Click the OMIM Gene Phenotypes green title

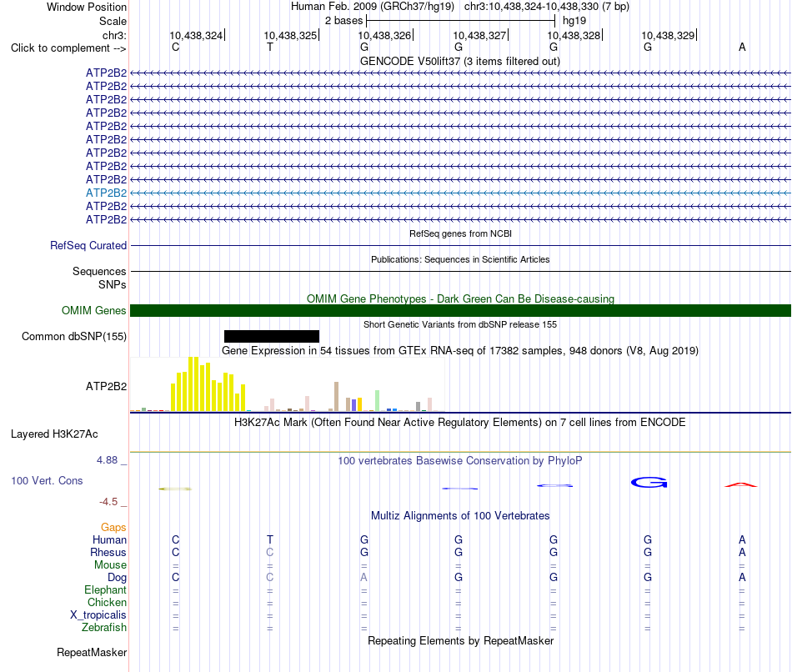460,298
